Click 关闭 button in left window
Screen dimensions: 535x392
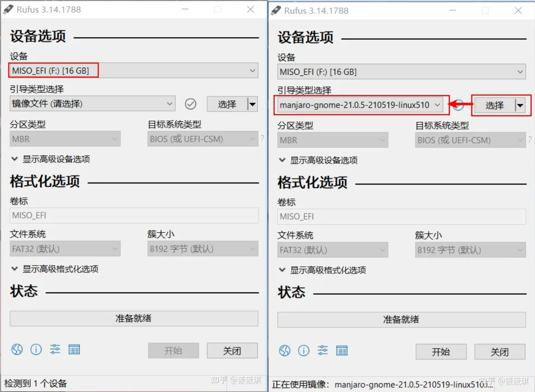(232, 351)
